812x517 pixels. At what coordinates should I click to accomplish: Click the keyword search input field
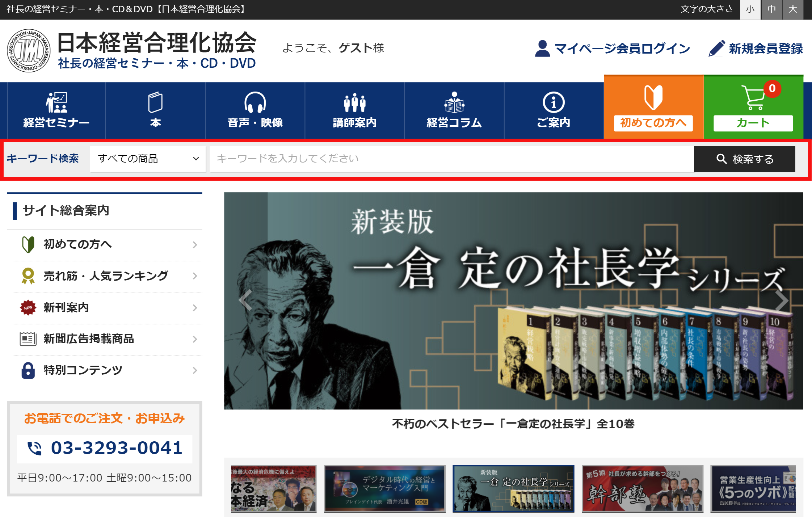[451, 159]
